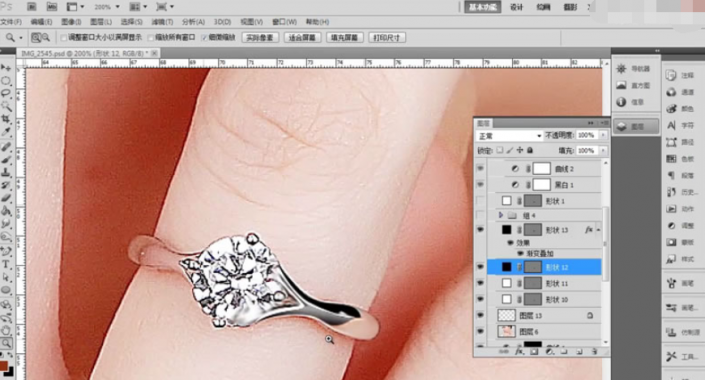Open the opacity 100% dropdown arrow
This screenshot has height=380, width=705.
click(603, 135)
